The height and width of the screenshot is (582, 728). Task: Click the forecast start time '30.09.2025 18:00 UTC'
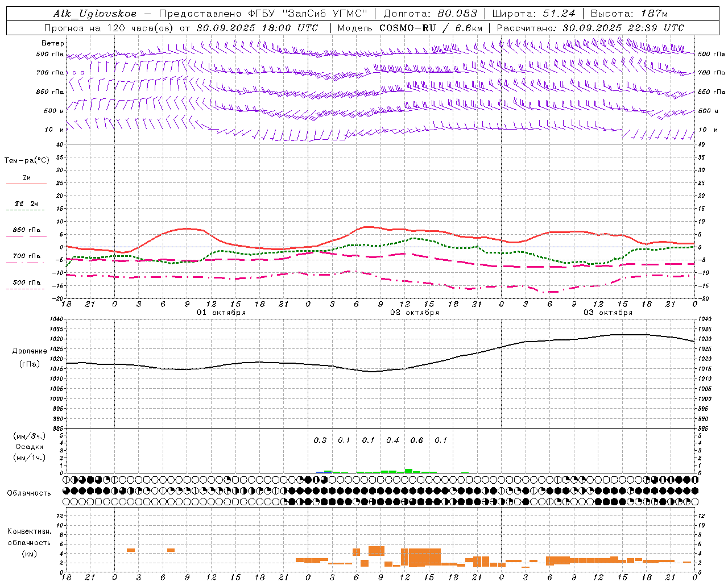258,28
